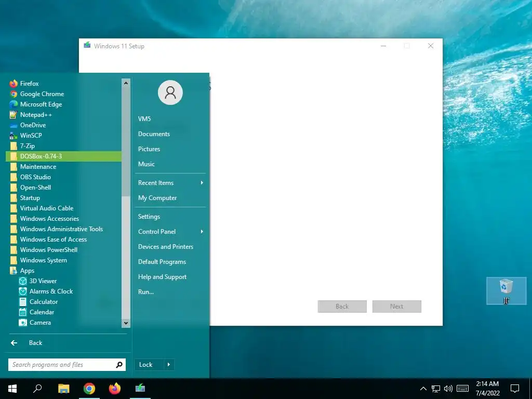Expand Windows Administrative Tools folder

pyautogui.click(x=63, y=229)
